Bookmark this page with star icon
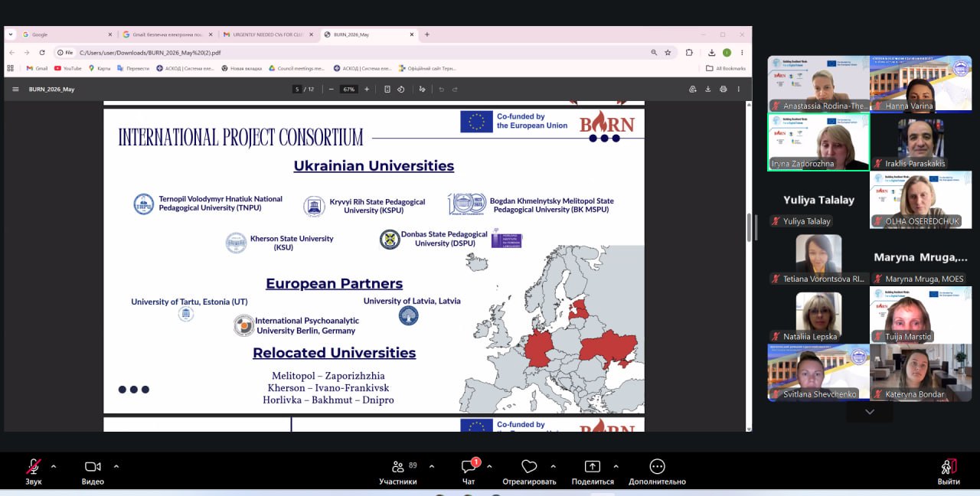980x496 pixels. pyautogui.click(x=668, y=53)
